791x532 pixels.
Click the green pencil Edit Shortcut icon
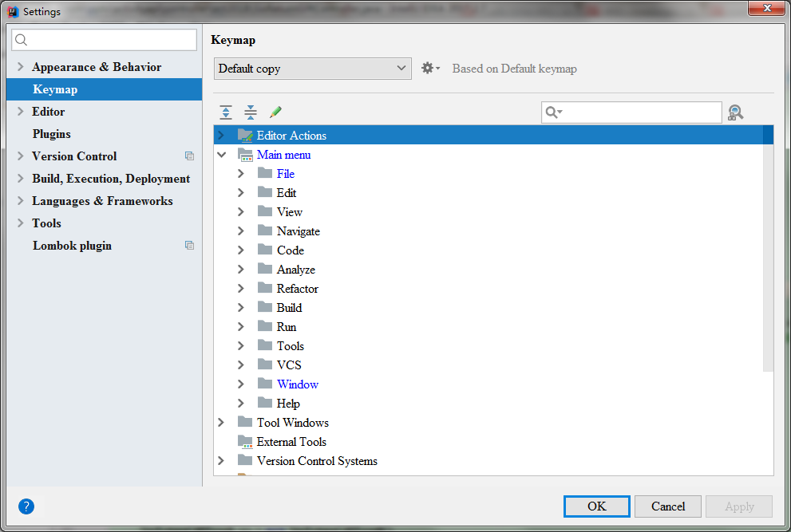point(275,112)
